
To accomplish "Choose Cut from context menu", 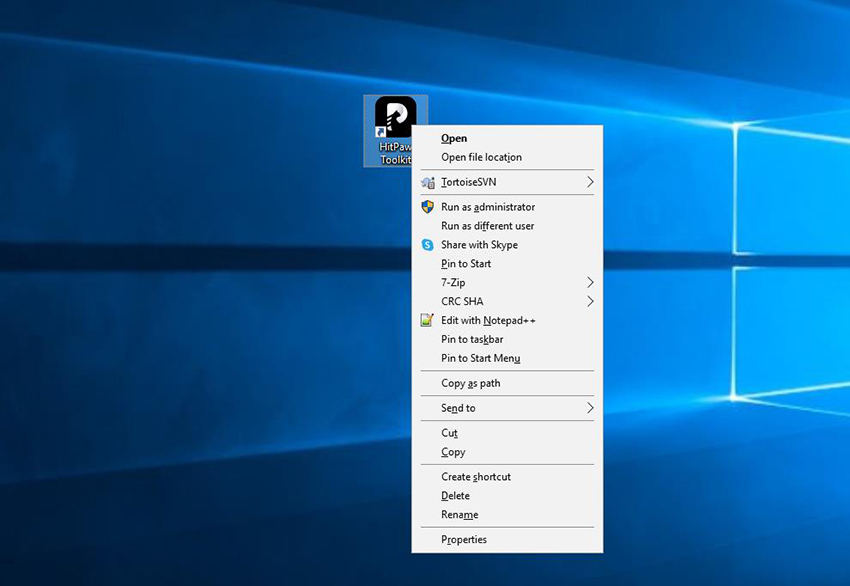I will tap(449, 433).
